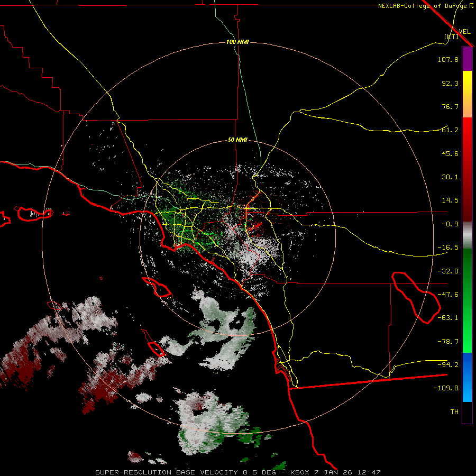Image resolution: width=476 pixels, height=476 pixels.
Task: Click the -63.1 velocity scale value
Action: pos(448,318)
